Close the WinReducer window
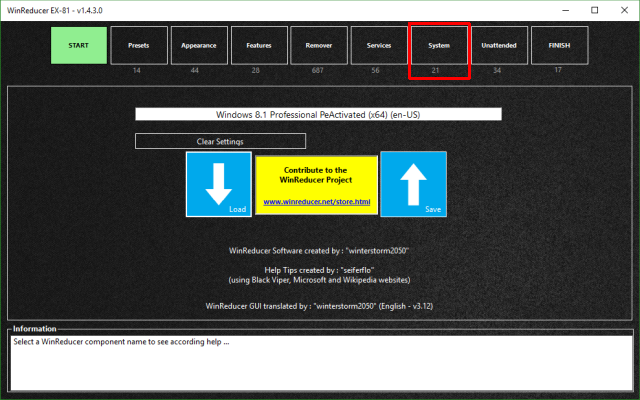 (624, 11)
